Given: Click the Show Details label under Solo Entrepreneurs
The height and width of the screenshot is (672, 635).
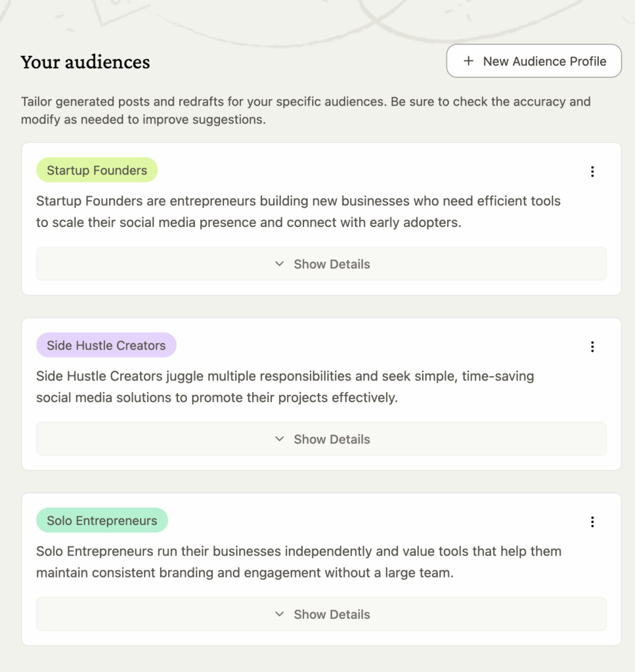Looking at the screenshot, I should 332,614.
